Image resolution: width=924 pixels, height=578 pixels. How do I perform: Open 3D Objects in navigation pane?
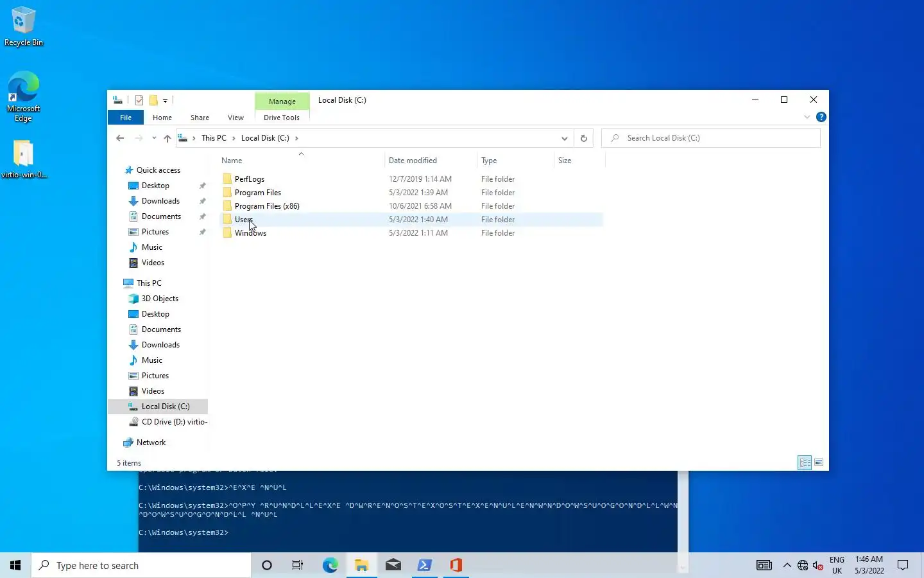pyautogui.click(x=160, y=299)
